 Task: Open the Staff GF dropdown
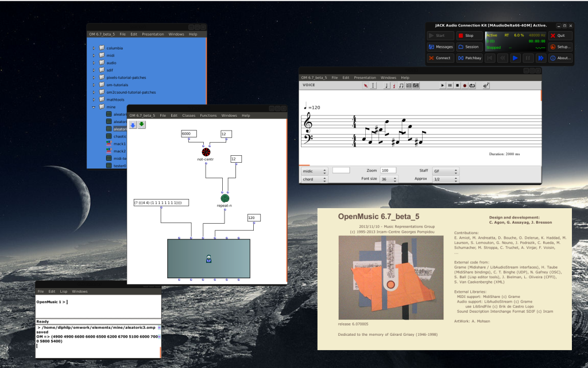(446, 171)
